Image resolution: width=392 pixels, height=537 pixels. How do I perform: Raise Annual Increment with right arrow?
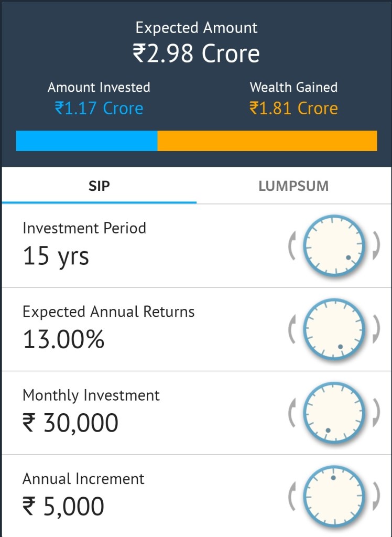click(x=376, y=497)
